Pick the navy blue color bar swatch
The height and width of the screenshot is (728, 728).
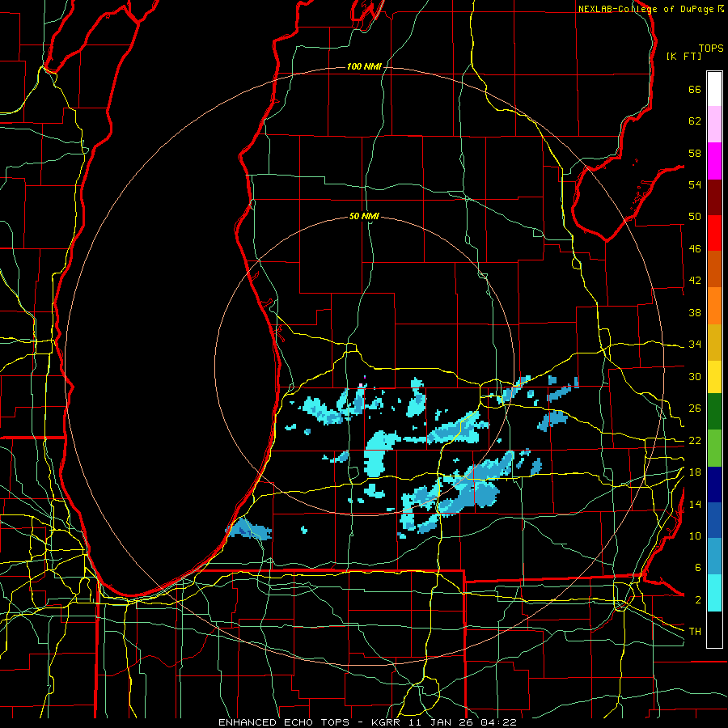click(714, 485)
